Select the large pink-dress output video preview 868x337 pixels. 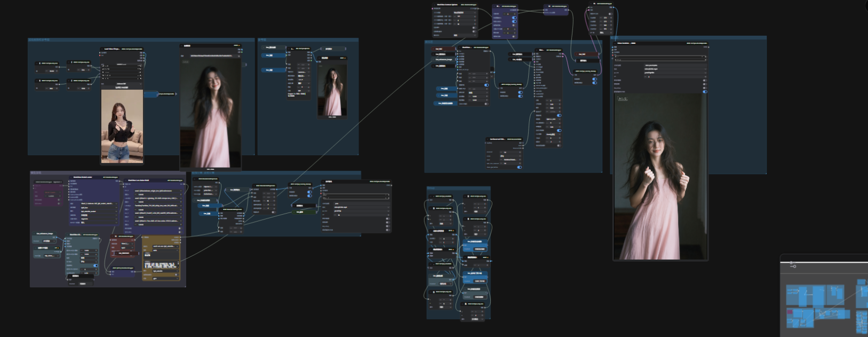click(x=660, y=176)
